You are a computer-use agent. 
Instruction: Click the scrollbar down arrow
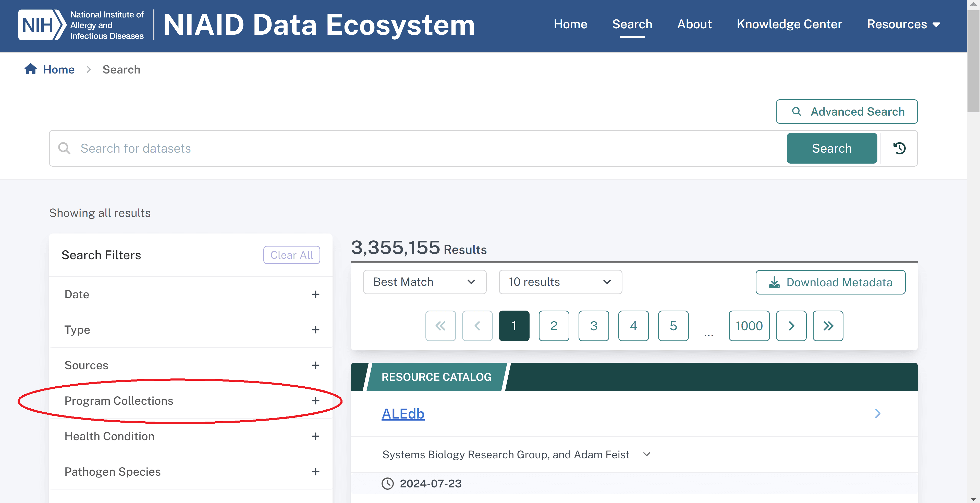tap(974, 499)
